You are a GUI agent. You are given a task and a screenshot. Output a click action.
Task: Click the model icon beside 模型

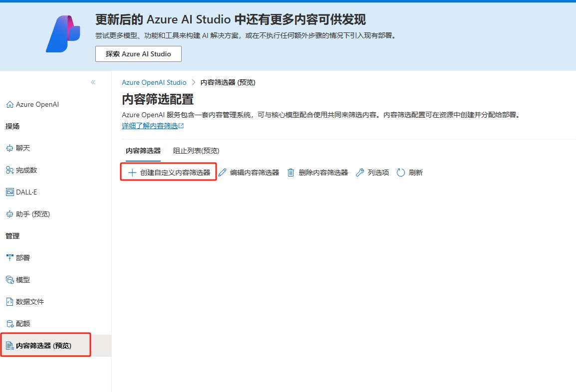pos(10,280)
